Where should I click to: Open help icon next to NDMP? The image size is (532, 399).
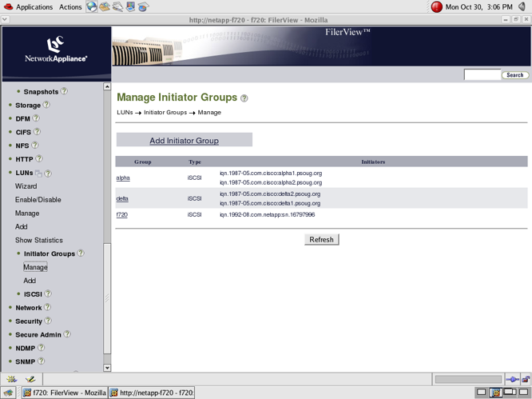(x=41, y=347)
